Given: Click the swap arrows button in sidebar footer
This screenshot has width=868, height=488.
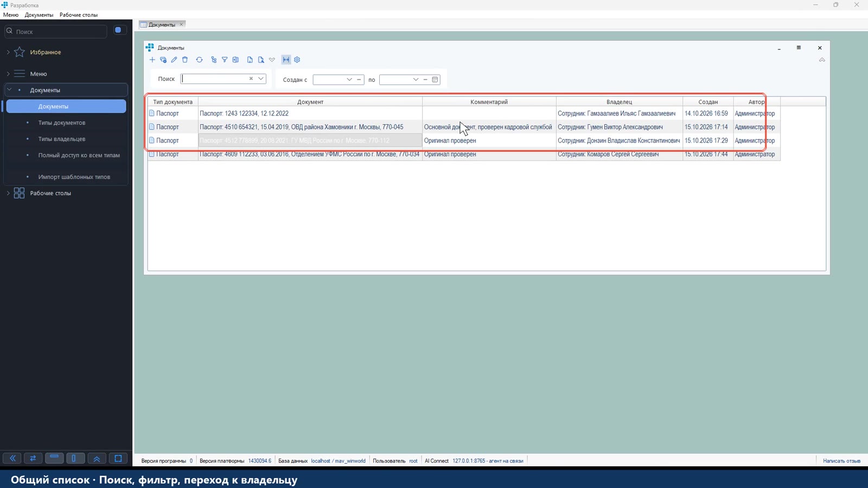Looking at the screenshot, I should (x=33, y=458).
